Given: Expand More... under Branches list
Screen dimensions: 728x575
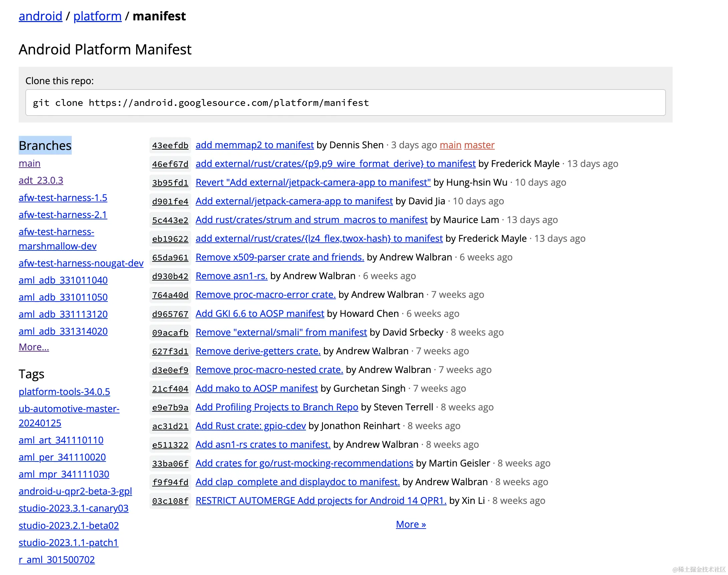Looking at the screenshot, I should (34, 347).
